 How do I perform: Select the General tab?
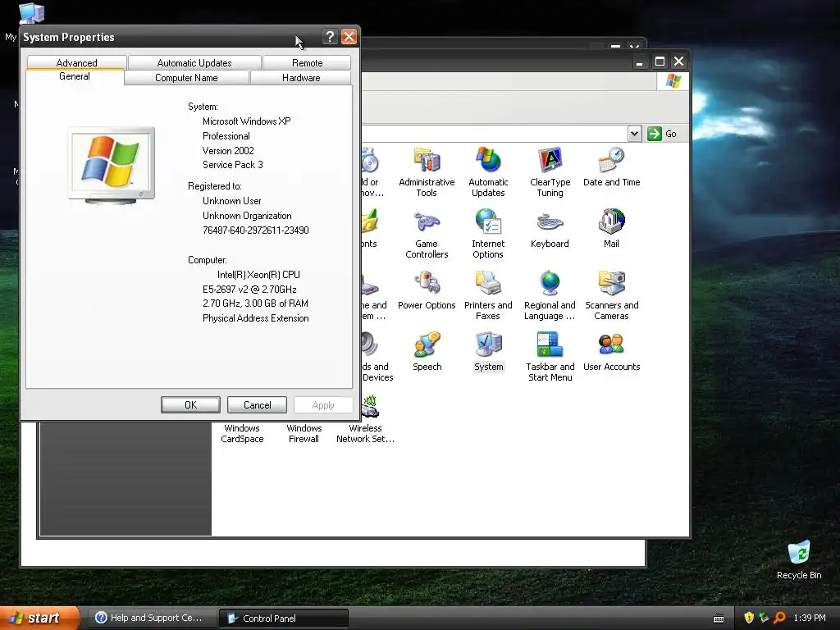[x=75, y=76]
